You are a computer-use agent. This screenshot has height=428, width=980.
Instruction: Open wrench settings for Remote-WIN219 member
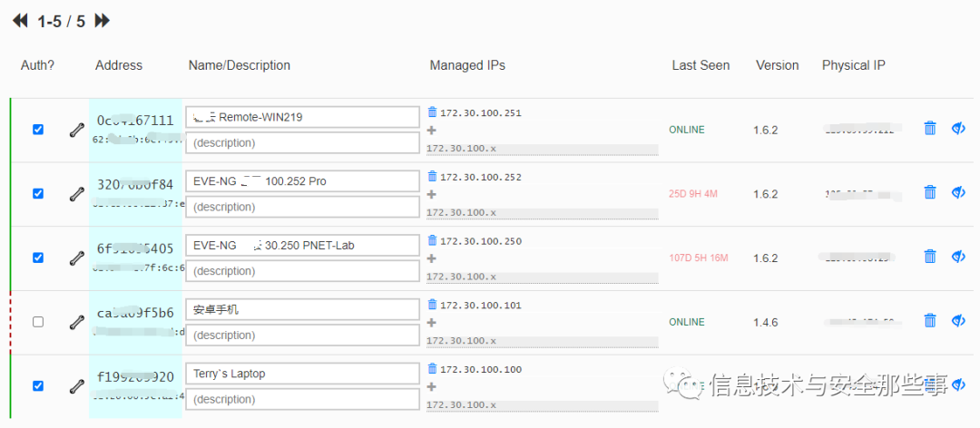pyautogui.click(x=76, y=130)
